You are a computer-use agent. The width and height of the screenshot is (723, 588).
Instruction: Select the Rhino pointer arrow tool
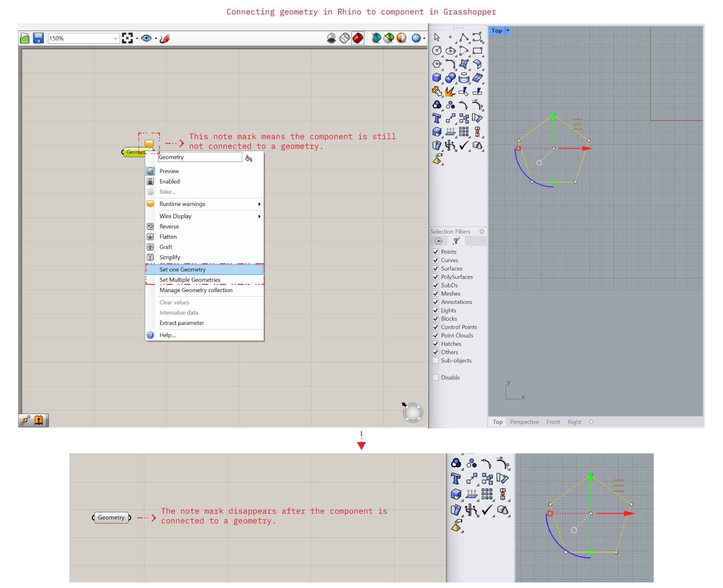(x=437, y=37)
